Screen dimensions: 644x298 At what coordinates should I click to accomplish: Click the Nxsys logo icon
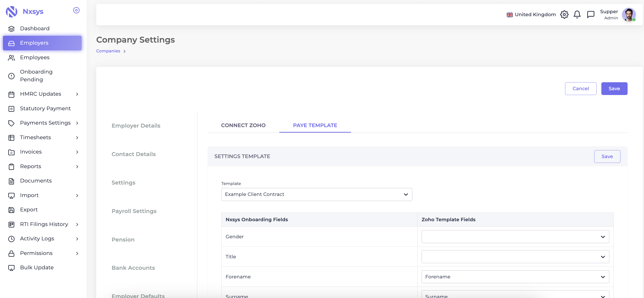(11, 11)
